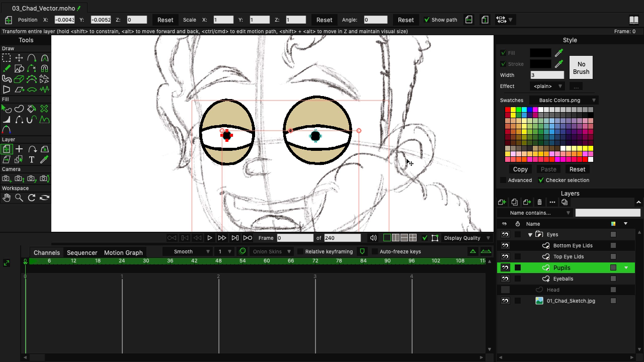
Task: Switch to the Motion Graph tab
Action: [123, 252]
